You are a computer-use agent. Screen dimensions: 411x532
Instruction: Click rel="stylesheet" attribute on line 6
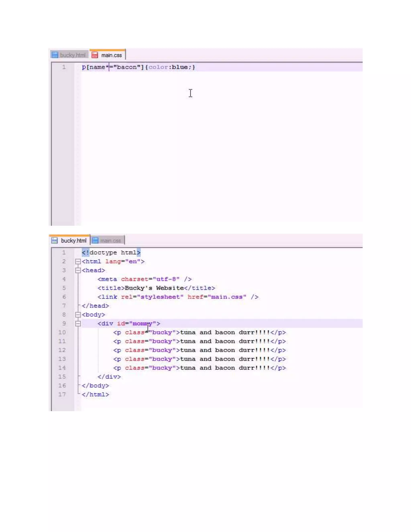pos(152,297)
